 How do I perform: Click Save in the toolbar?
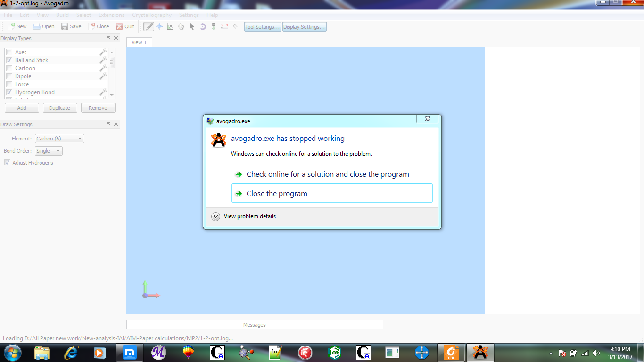pos(71,26)
